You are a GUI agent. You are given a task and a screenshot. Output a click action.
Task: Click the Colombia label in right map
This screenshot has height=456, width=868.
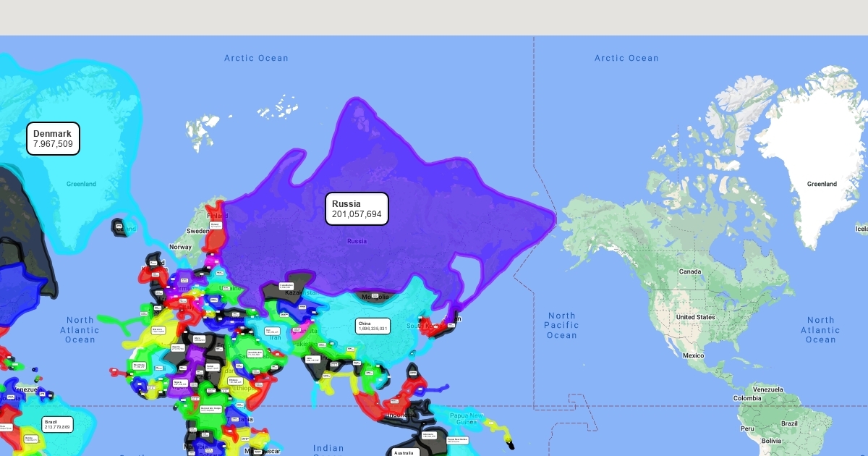click(746, 398)
